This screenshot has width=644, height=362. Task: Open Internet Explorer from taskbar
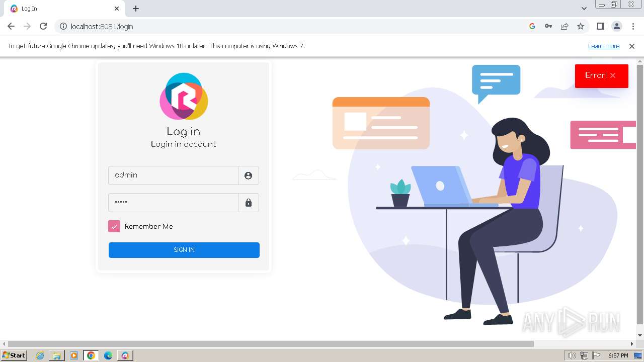40,355
